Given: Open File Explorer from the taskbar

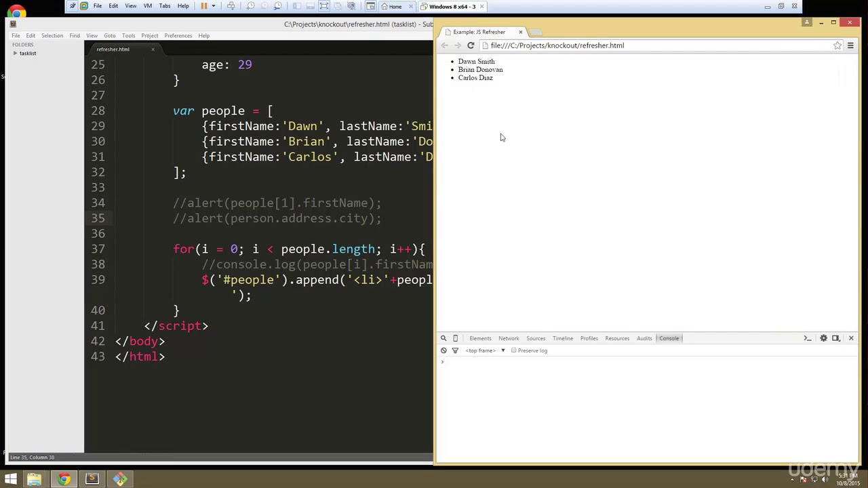Looking at the screenshot, I should [x=34, y=480].
